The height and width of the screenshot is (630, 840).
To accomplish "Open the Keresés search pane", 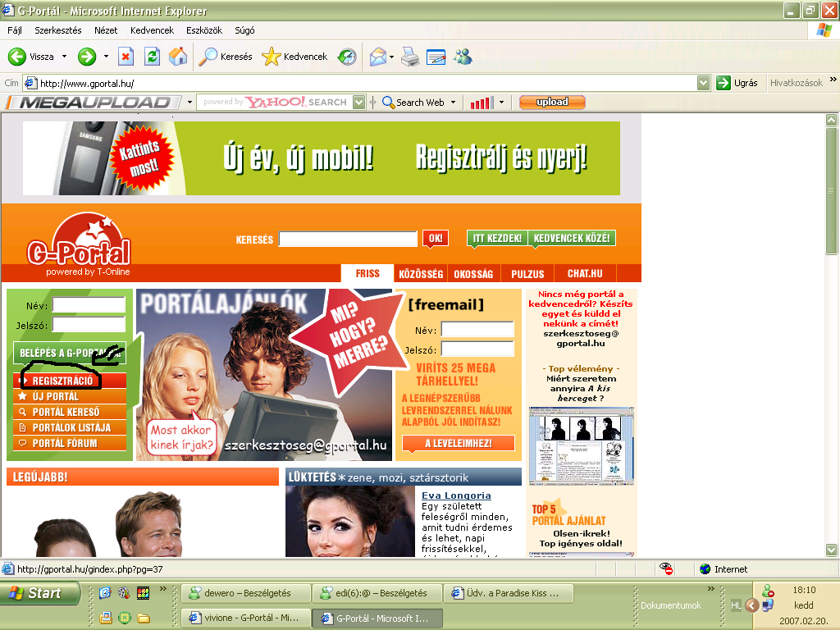I will [x=225, y=57].
